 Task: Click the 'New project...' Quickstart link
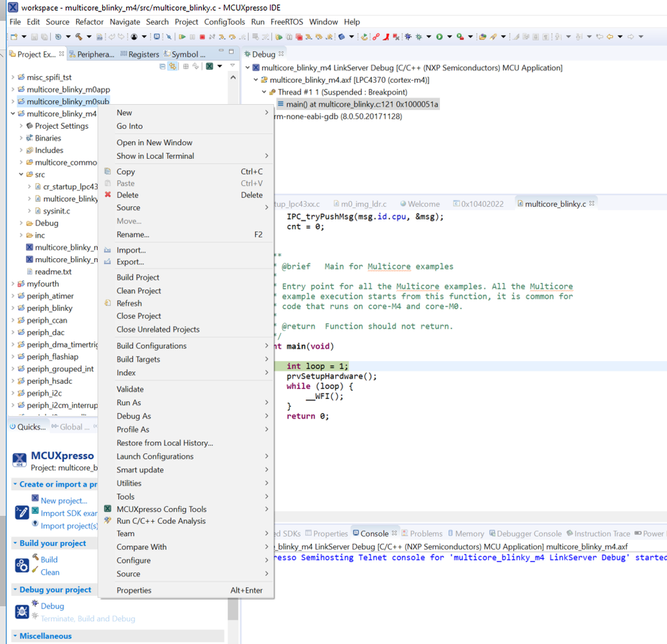point(63,501)
